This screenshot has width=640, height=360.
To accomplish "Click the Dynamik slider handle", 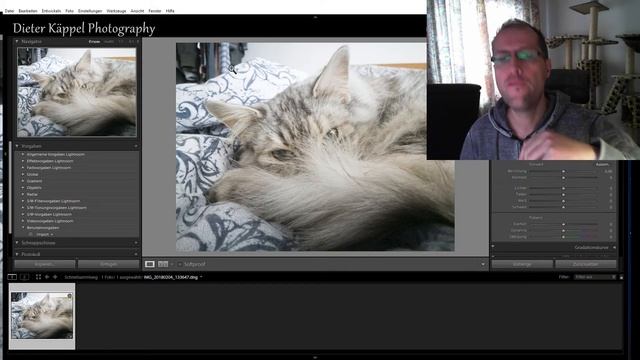I will click(564, 231).
